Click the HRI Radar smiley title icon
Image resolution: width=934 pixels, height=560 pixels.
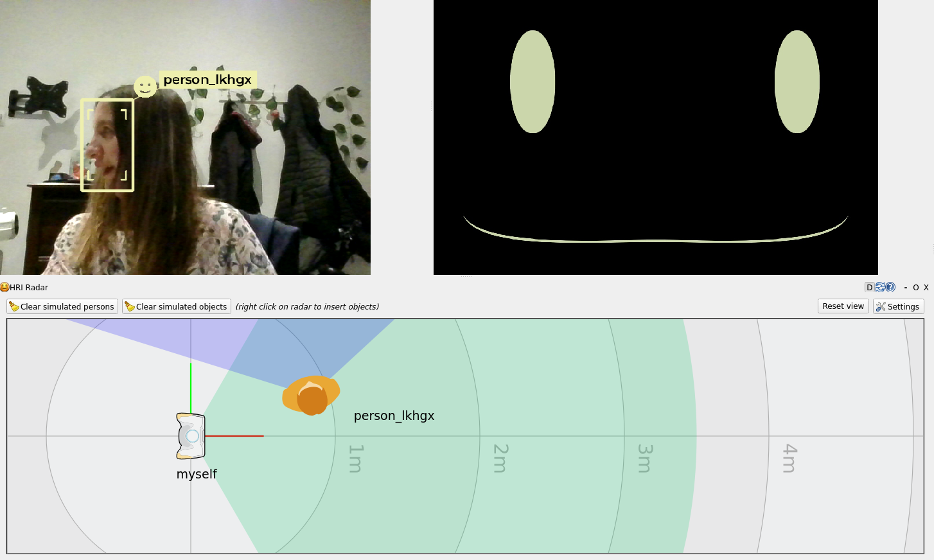(x=4, y=287)
